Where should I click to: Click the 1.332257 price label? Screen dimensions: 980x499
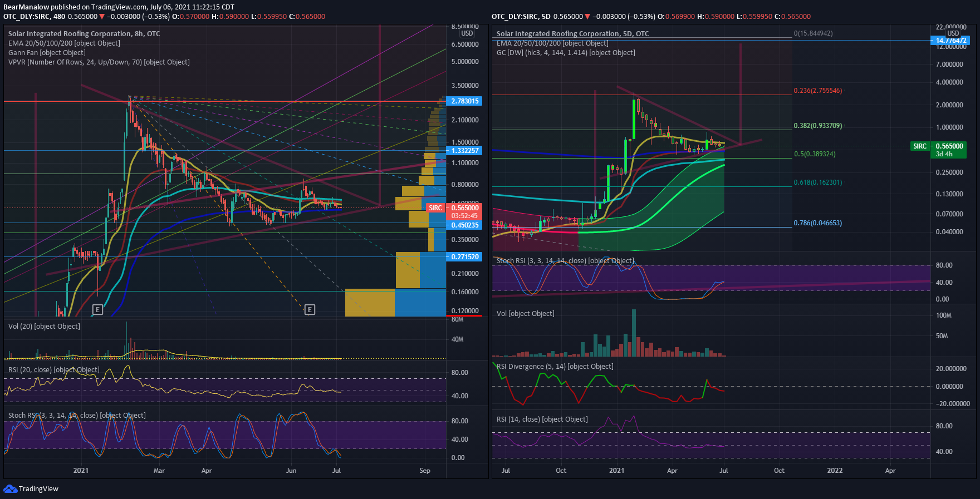(x=465, y=151)
